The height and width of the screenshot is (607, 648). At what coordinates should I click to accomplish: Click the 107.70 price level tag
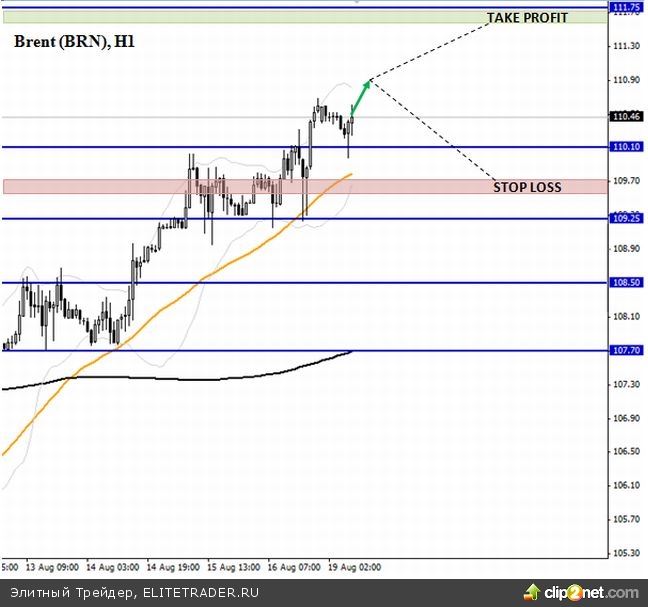[627, 351]
